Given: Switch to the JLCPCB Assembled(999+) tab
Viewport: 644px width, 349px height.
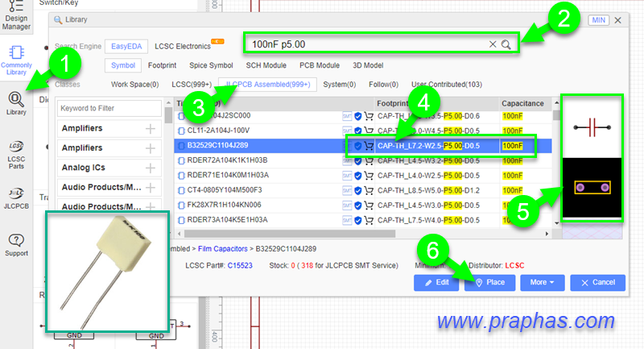Looking at the screenshot, I should (x=267, y=85).
